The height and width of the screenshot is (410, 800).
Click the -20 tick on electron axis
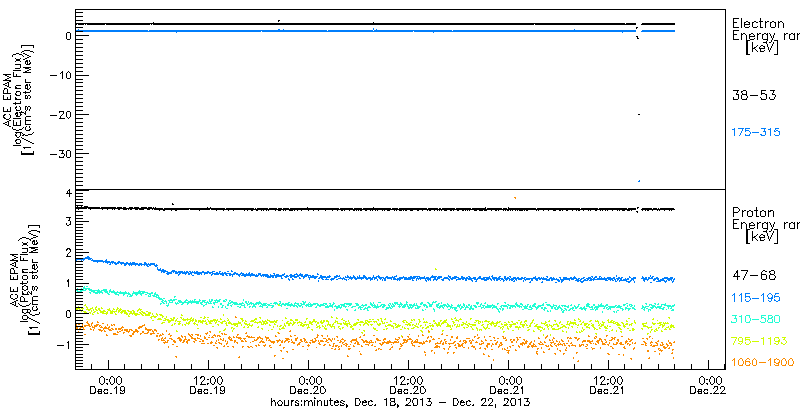(x=59, y=114)
